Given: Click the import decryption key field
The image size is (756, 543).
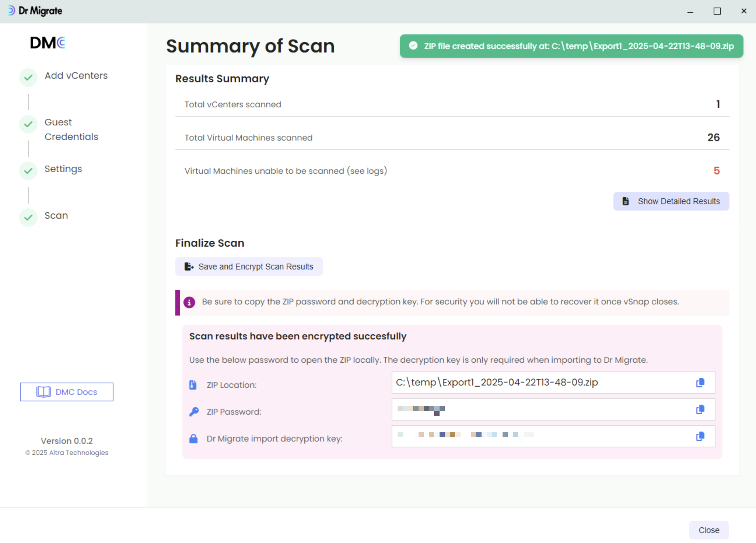Looking at the screenshot, I should pos(553,436).
